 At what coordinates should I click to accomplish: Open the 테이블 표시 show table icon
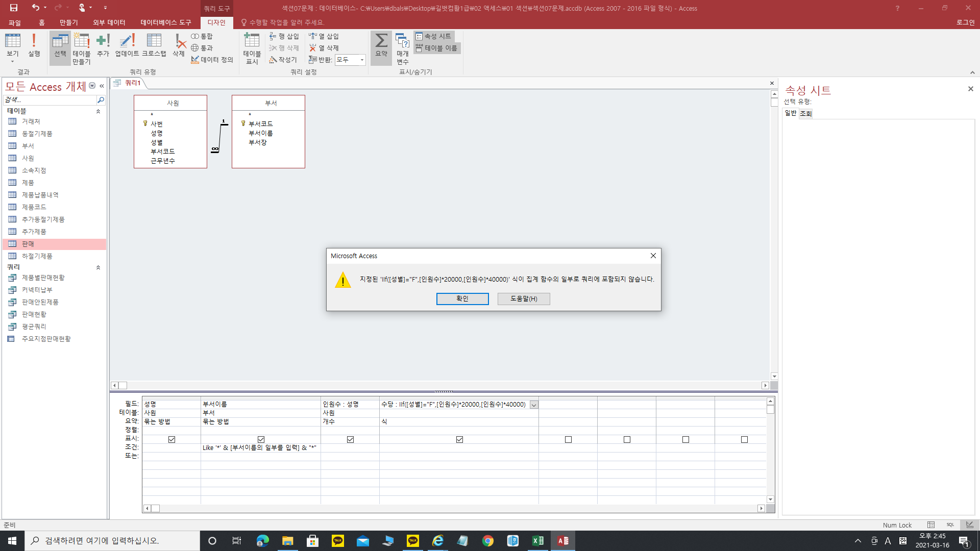[x=252, y=47]
